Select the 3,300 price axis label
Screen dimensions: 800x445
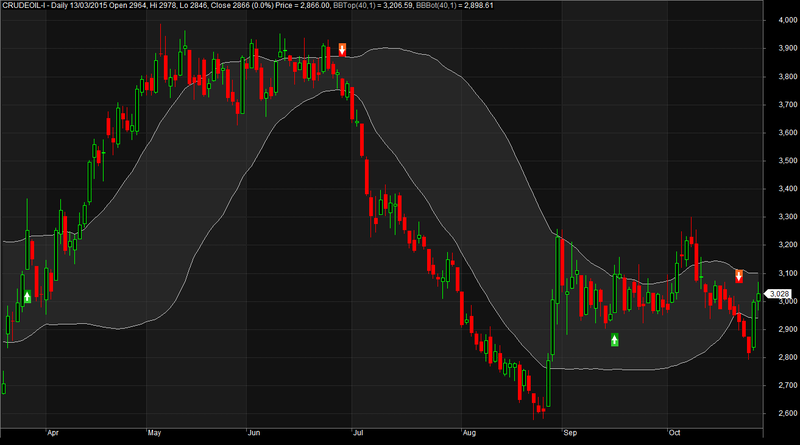click(788, 217)
